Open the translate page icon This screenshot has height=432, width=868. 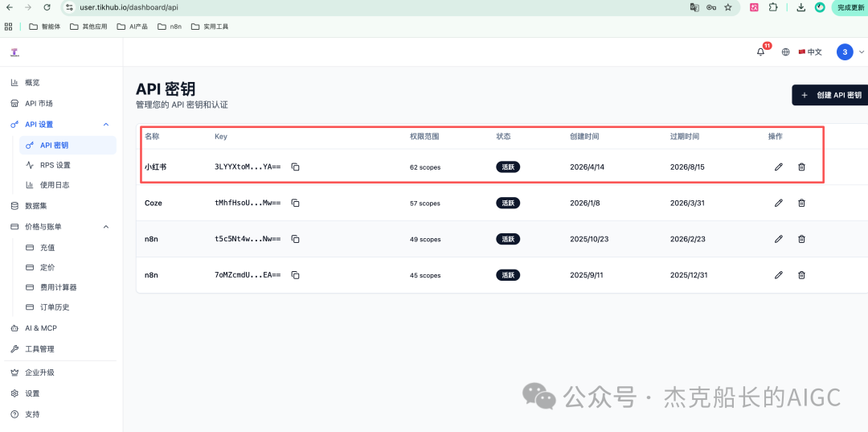694,7
